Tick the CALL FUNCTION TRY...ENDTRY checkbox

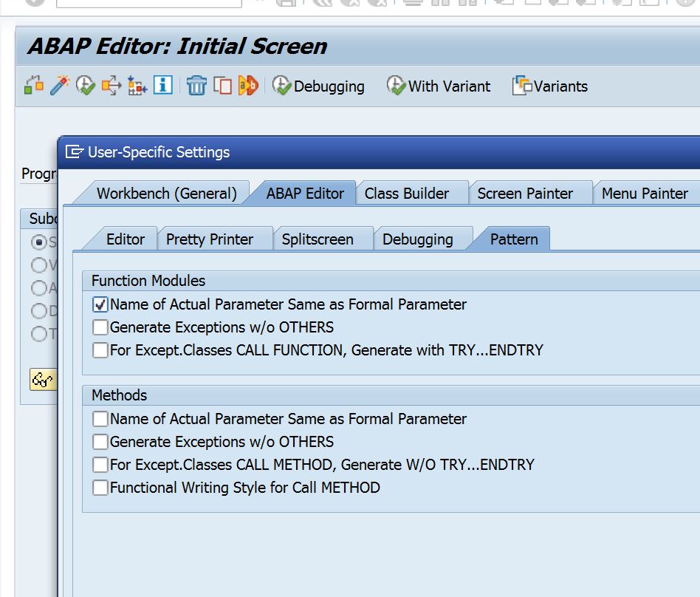[x=100, y=350]
